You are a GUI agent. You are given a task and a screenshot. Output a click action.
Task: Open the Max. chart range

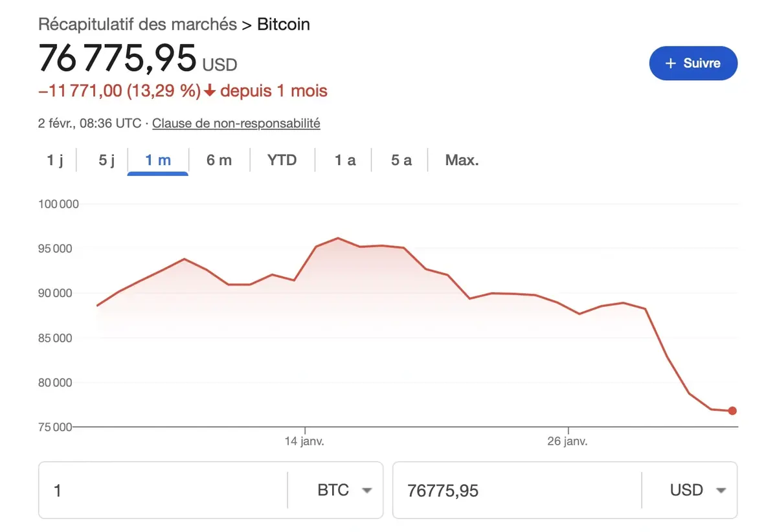point(461,160)
